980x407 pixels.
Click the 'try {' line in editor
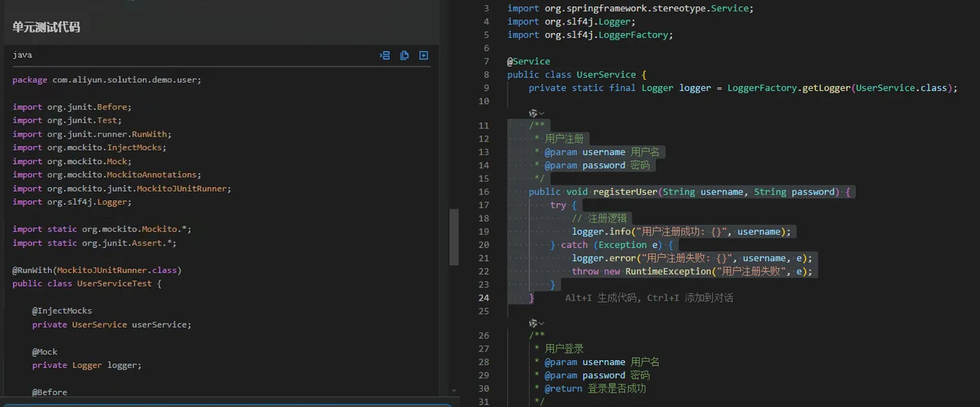pos(563,205)
